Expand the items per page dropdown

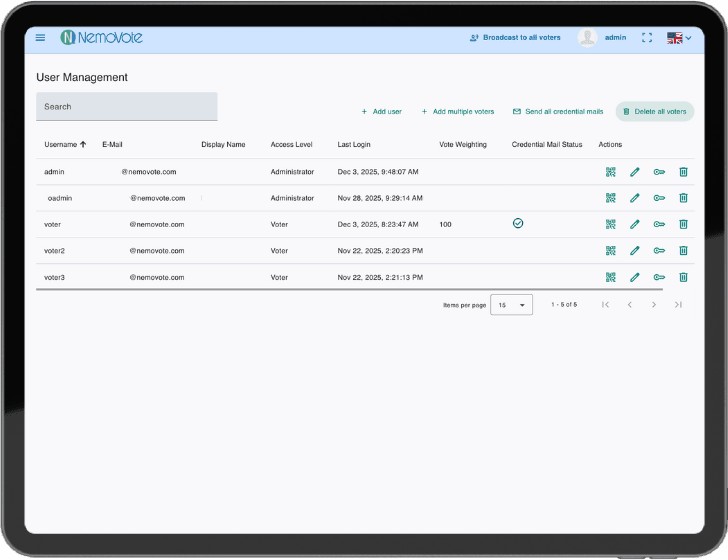(511, 305)
